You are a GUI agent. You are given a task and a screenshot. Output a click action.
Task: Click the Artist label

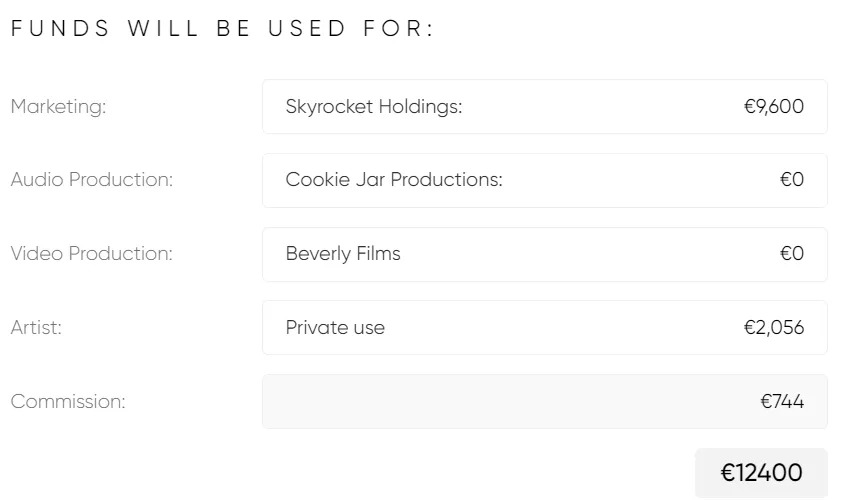[36, 328]
